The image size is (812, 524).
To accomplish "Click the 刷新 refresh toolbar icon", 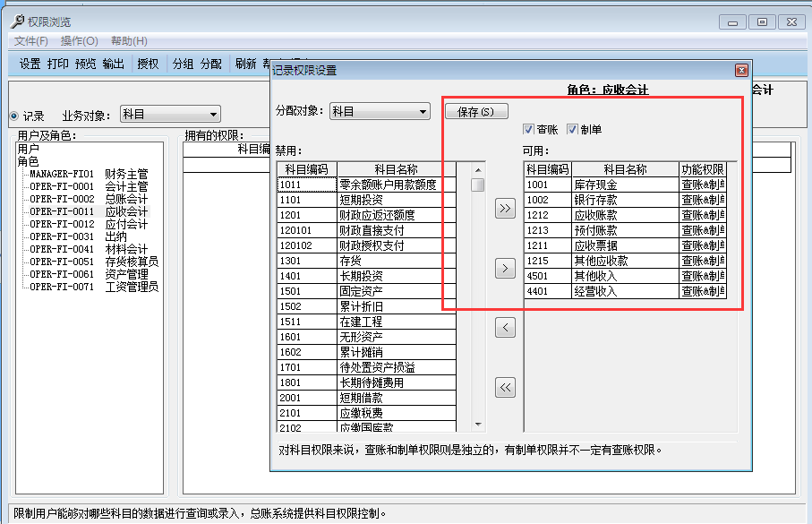I will pos(246,64).
